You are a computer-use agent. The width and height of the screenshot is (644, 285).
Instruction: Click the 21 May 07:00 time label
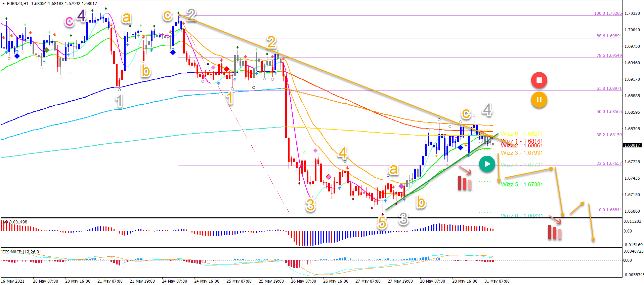110,281
